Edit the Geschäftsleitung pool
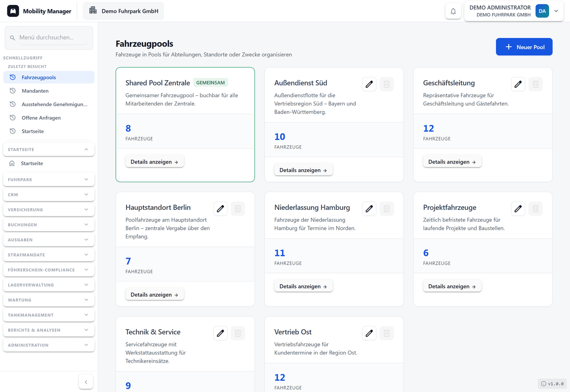570x392 pixels. [x=518, y=84]
